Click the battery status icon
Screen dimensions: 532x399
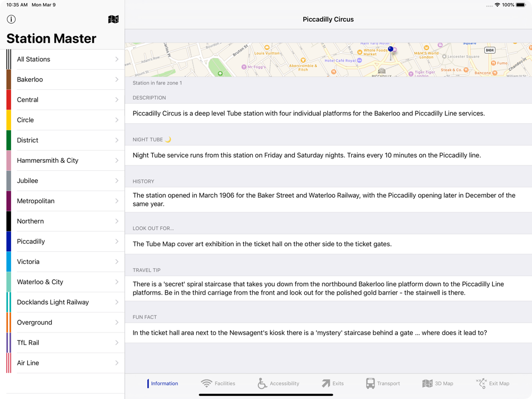pos(521,5)
